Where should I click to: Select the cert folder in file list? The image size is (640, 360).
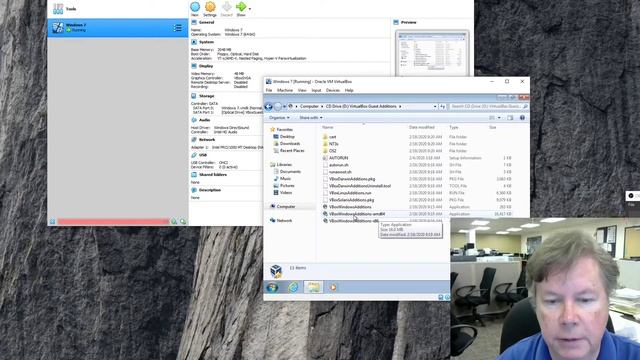point(332,137)
